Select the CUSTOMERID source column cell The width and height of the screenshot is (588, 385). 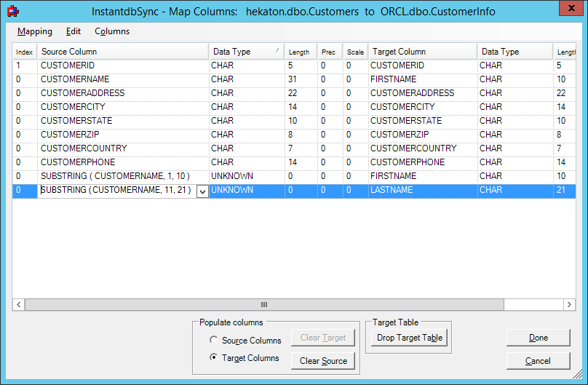123,66
